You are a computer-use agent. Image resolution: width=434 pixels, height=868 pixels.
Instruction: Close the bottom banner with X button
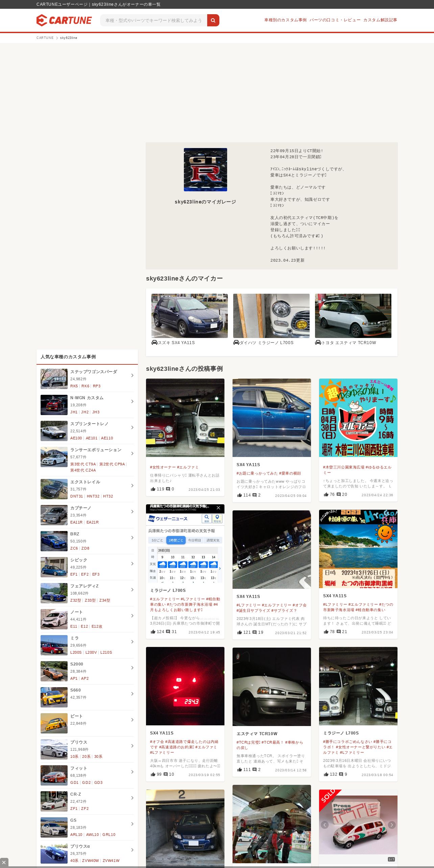[4, 863]
